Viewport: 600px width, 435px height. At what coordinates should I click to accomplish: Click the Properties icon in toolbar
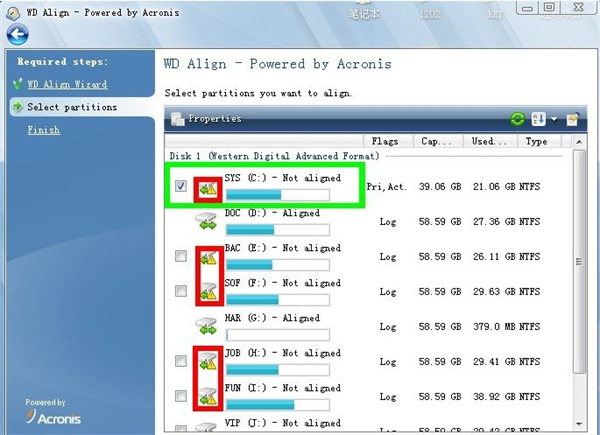(x=177, y=119)
